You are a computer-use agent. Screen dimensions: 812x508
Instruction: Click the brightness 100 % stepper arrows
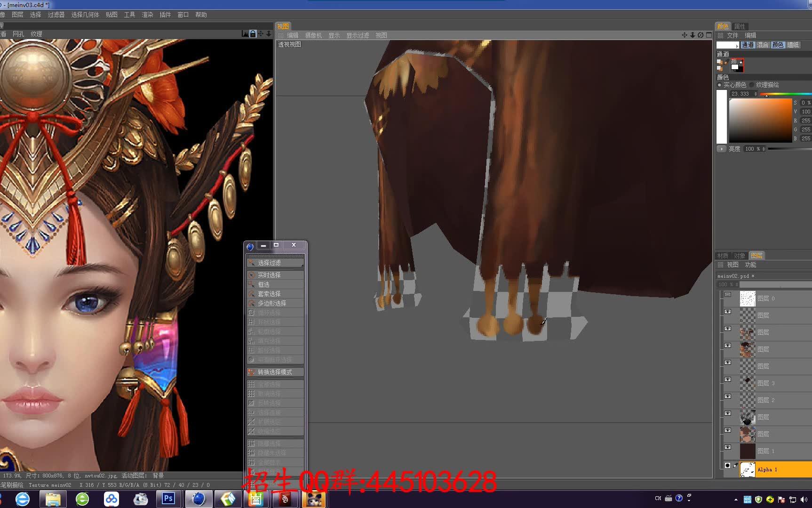click(764, 149)
